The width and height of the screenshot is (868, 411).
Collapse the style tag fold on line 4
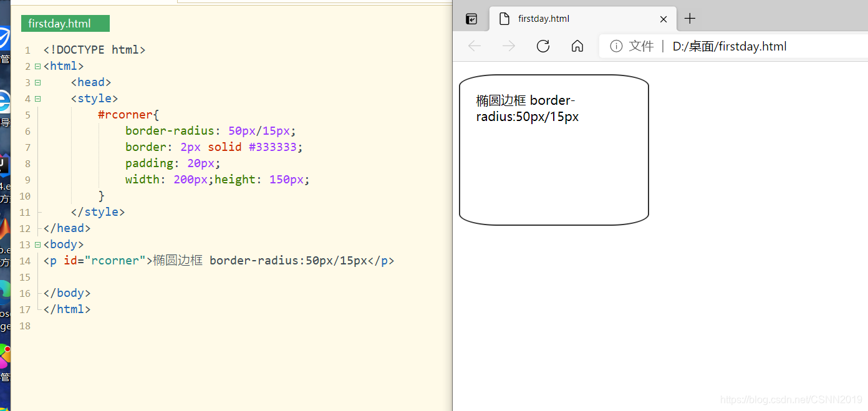point(38,99)
